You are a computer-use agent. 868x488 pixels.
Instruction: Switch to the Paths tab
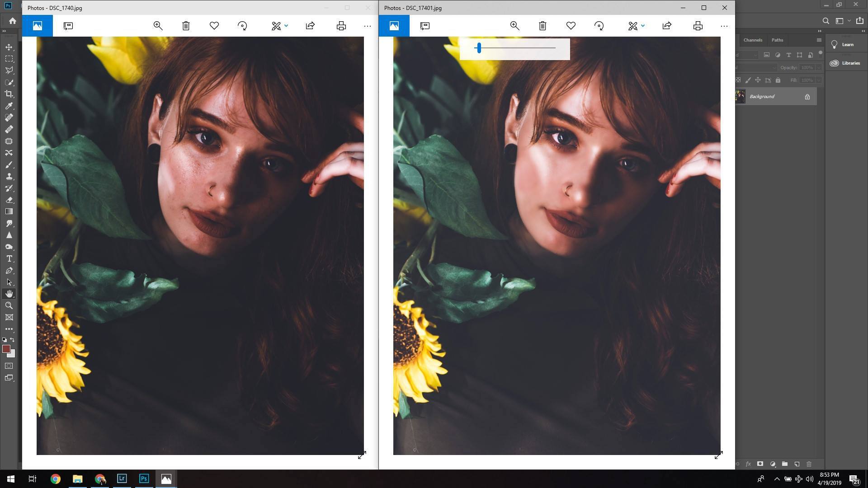click(777, 40)
